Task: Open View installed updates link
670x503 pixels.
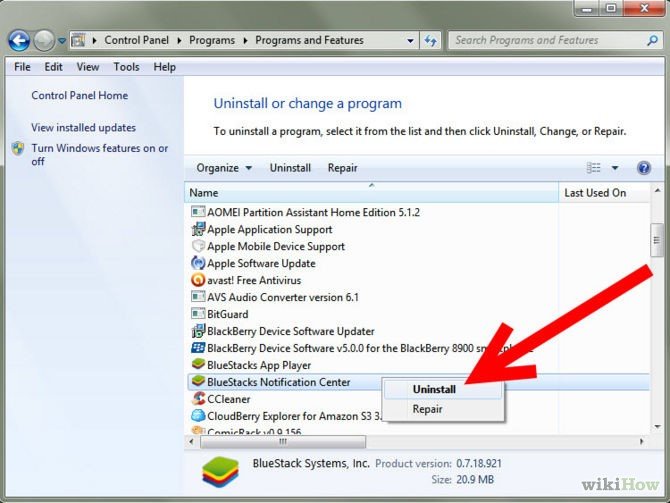Action: (83, 128)
